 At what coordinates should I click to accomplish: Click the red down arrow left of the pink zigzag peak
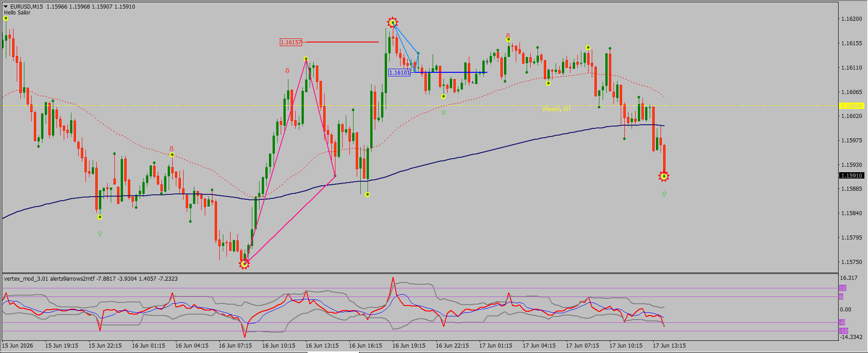pos(287,71)
